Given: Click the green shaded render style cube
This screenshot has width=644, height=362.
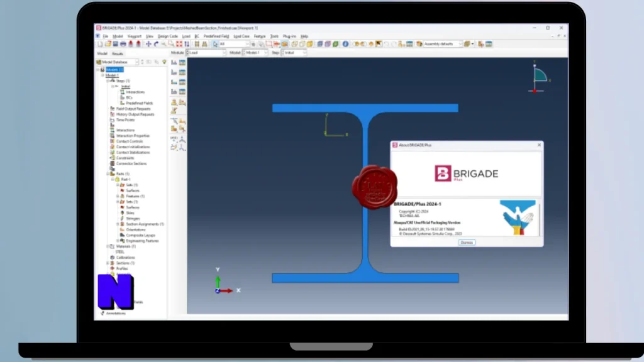Looking at the screenshot, I should (336, 44).
